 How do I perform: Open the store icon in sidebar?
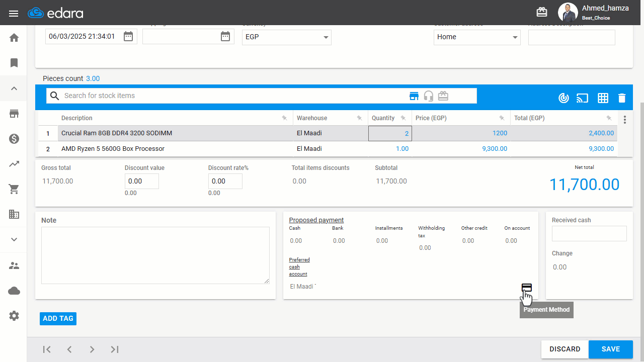[14, 114]
